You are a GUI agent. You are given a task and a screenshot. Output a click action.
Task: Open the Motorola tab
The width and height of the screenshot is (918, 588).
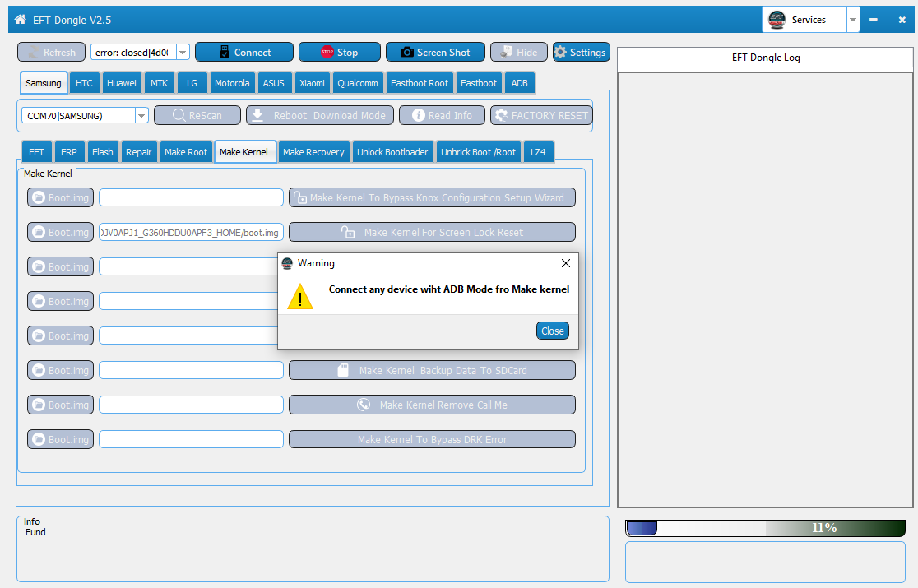[x=232, y=83]
